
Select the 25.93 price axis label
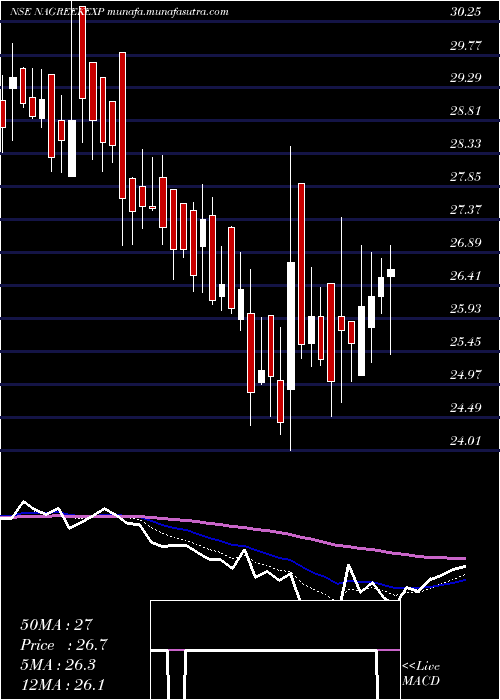pos(465,308)
